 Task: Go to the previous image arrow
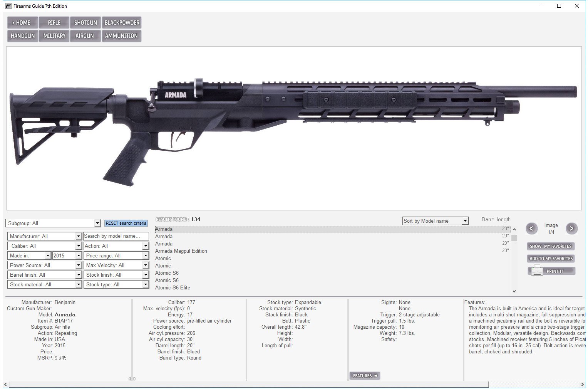click(x=531, y=229)
